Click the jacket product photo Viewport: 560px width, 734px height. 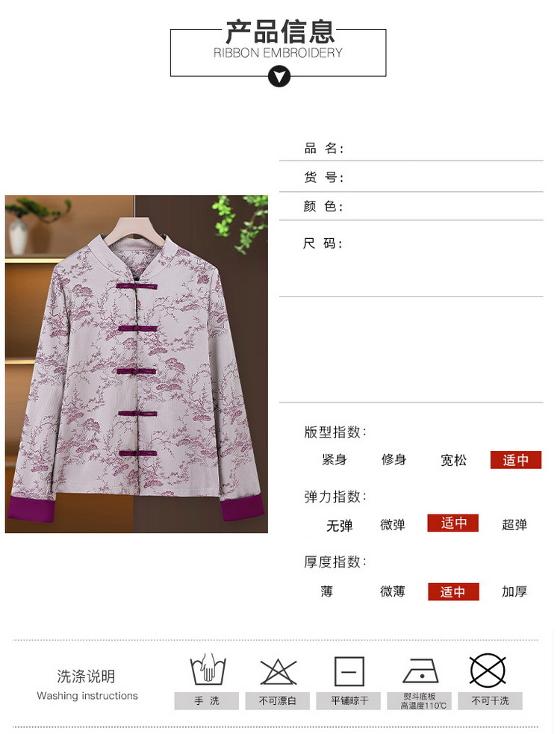[136, 364]
